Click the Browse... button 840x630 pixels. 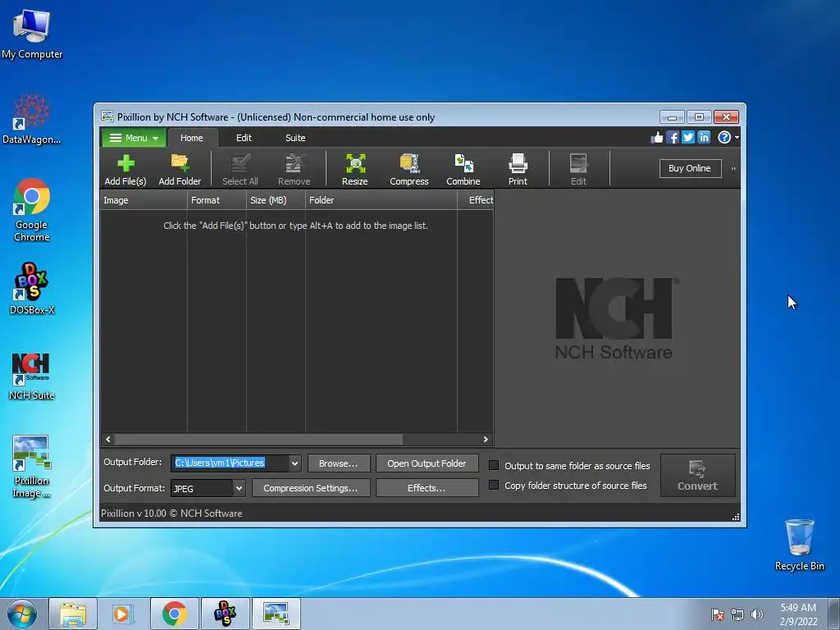pos(339,463)
